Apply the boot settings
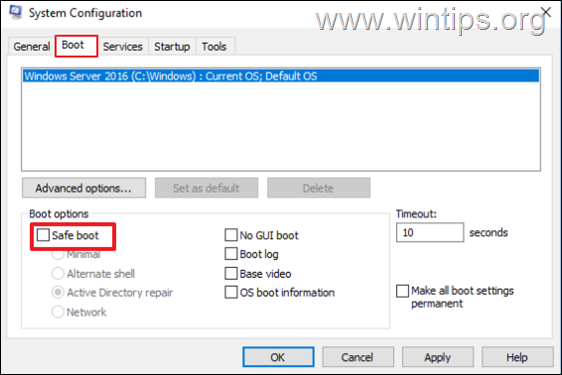The height and width of the screenshot is (375, 562). tap(438, 357)
